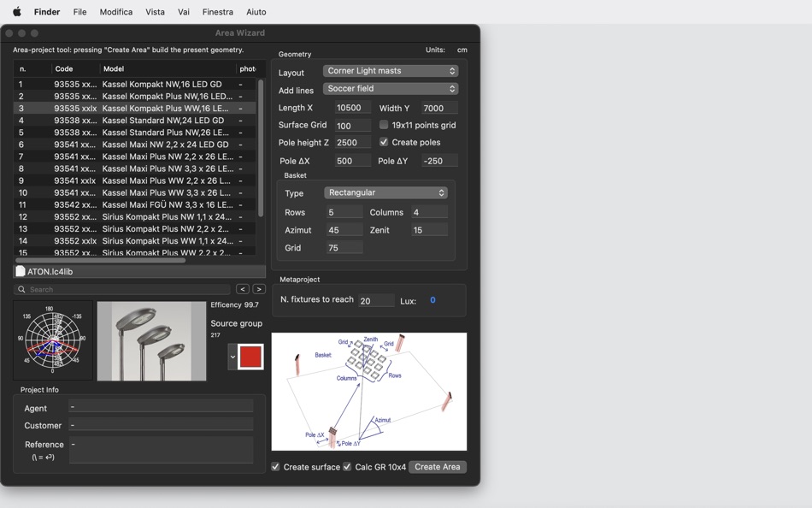Click the fixture list horizontal scrollbar
This screenshot has height=508, width=812.
pos(101,260)
